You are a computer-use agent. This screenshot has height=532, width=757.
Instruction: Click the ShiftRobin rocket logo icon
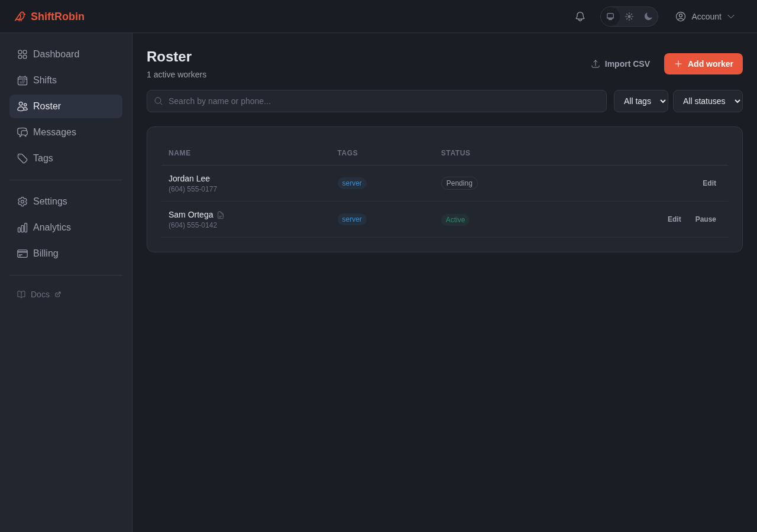click(20, 17)
